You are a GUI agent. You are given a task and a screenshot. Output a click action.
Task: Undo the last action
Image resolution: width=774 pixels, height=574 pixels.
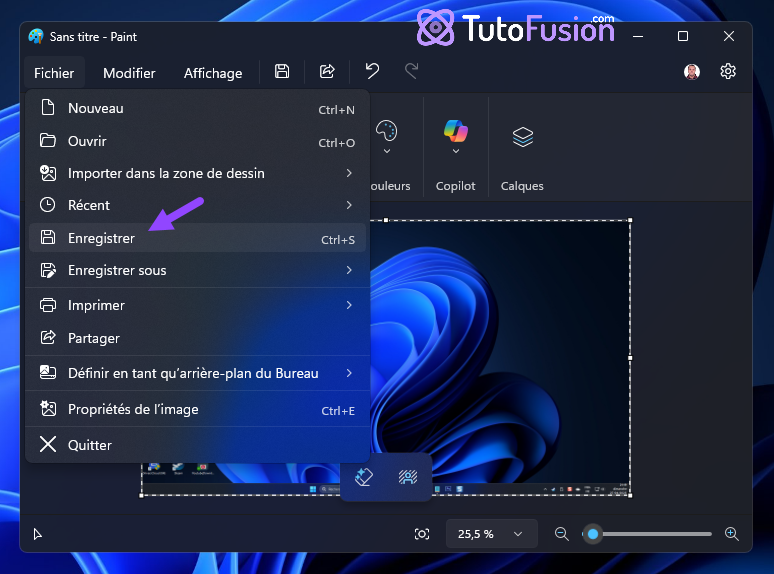(372, 72)
